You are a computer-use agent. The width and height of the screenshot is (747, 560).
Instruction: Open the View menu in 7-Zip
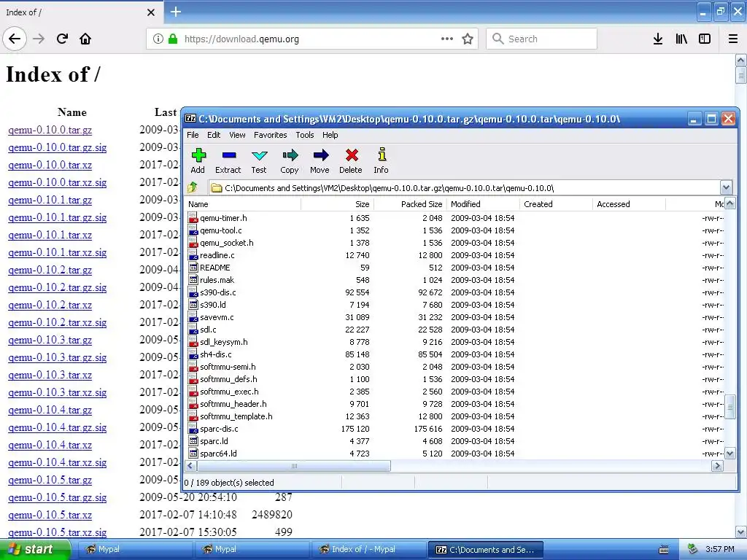pos(237,135)
